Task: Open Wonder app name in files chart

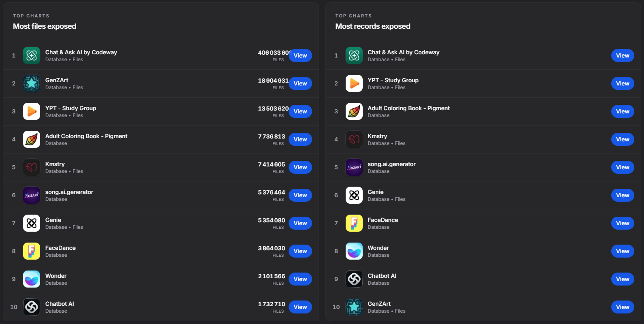Action: tap(56, 276)
